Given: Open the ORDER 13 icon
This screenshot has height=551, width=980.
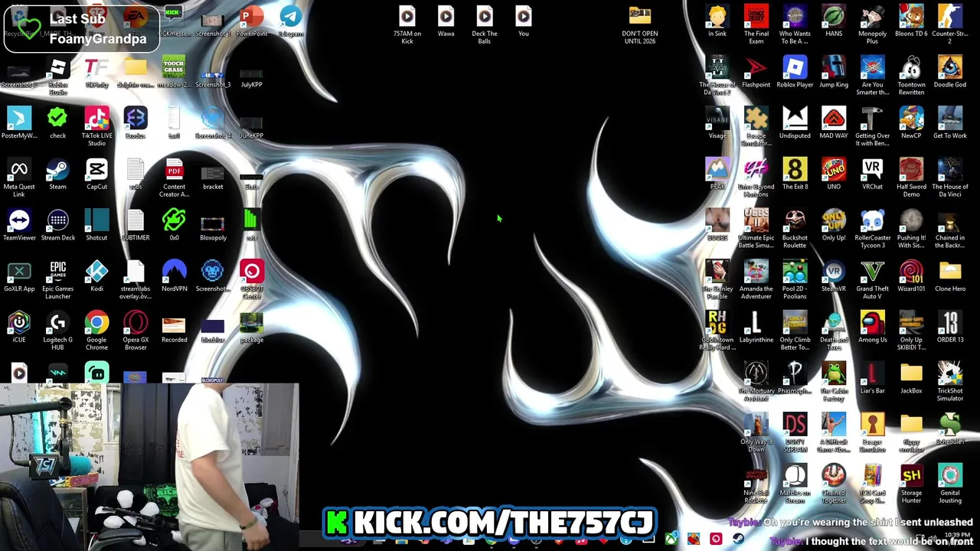Looking at the screenshot, I should click(x=950, y=328).
